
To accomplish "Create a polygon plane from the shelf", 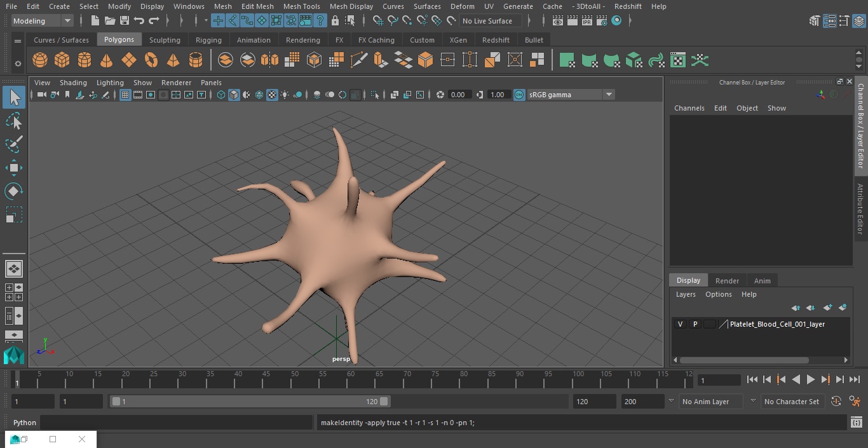I will coord(129,60).
